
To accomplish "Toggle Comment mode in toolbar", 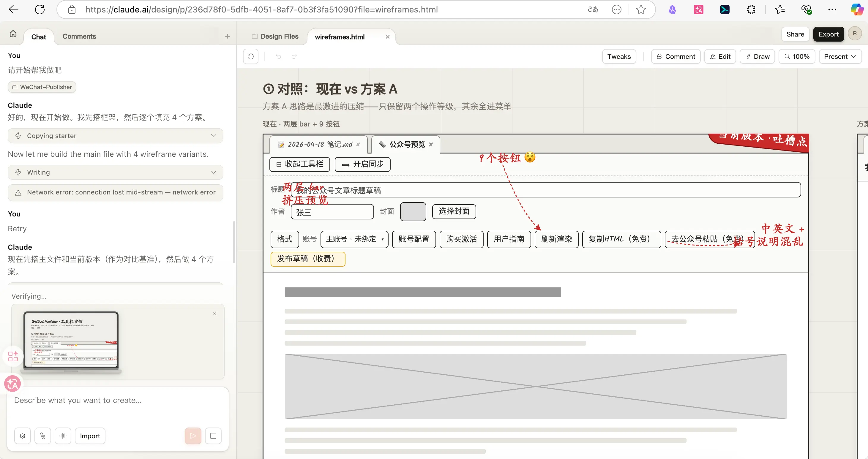I will [676, 56].
